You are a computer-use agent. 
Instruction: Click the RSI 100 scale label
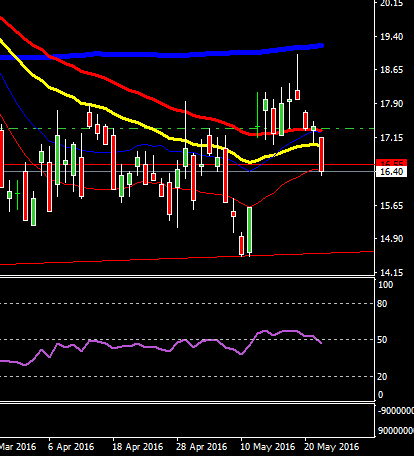[386, 285]
